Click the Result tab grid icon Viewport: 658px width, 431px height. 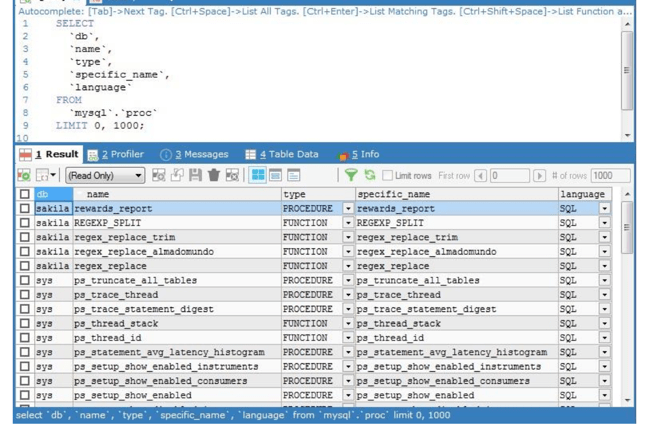point(25,155)
